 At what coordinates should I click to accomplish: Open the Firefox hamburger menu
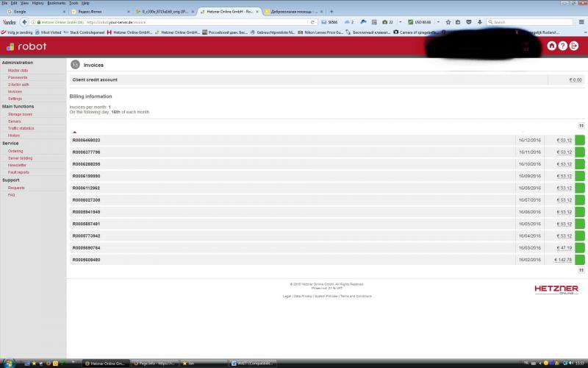click(581, 22)
